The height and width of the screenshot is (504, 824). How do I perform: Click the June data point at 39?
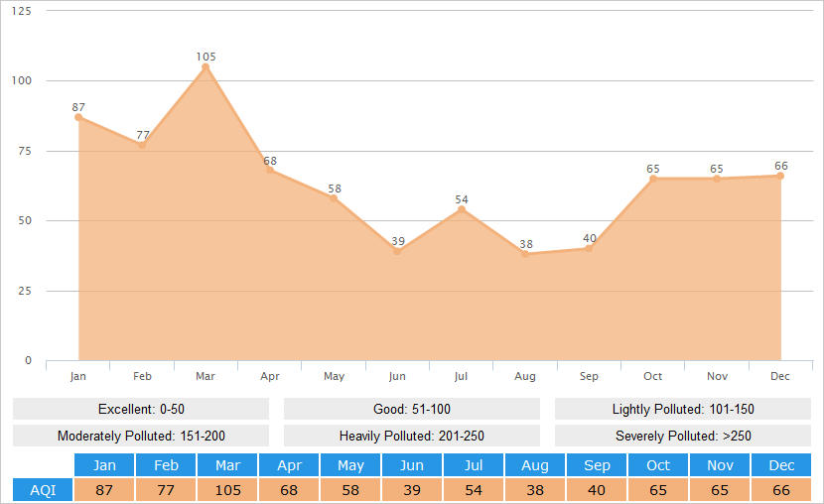pos(397,251)
